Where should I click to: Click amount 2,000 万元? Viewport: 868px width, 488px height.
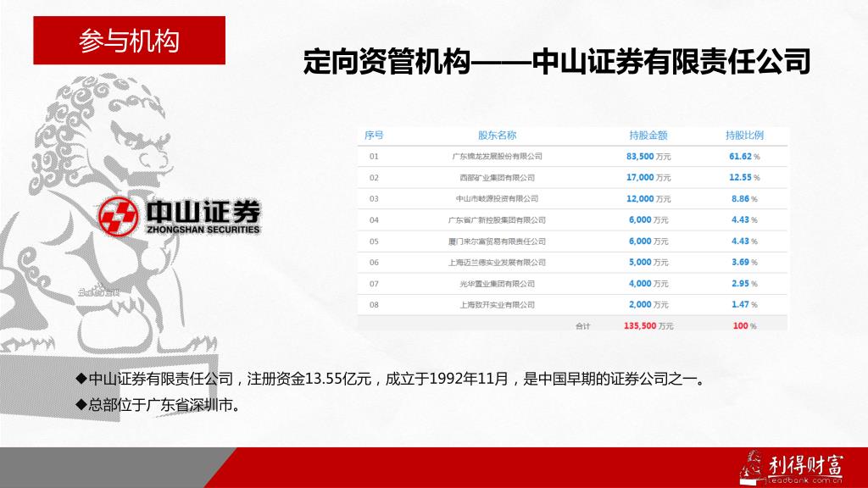[648, 305]
